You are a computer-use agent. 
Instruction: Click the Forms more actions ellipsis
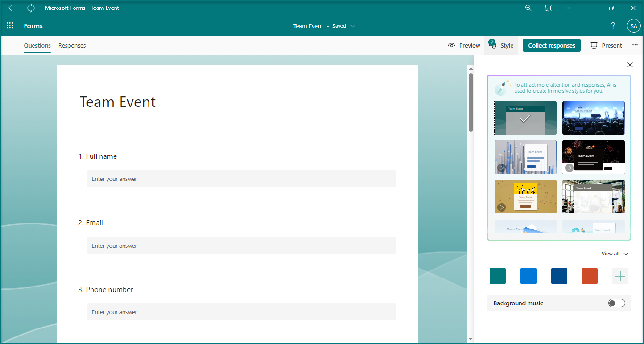click(635, 45)
